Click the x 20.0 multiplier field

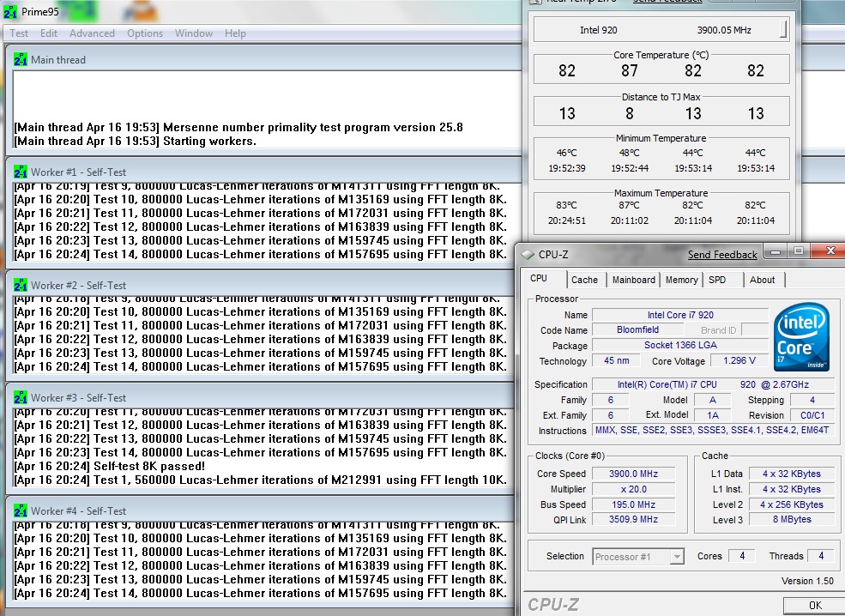pos(633,489)
